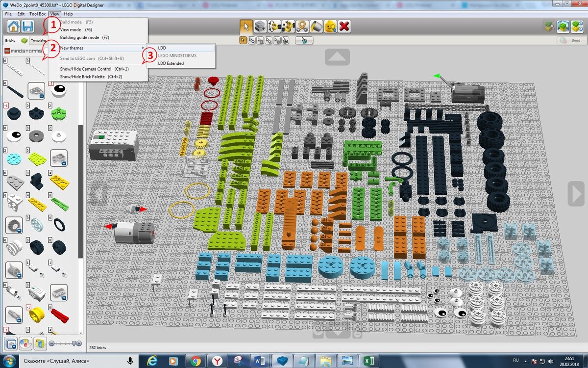Screen dimensions: 588x368
Task: Select the Paint bucket tool
Action: tap(318, 26)
